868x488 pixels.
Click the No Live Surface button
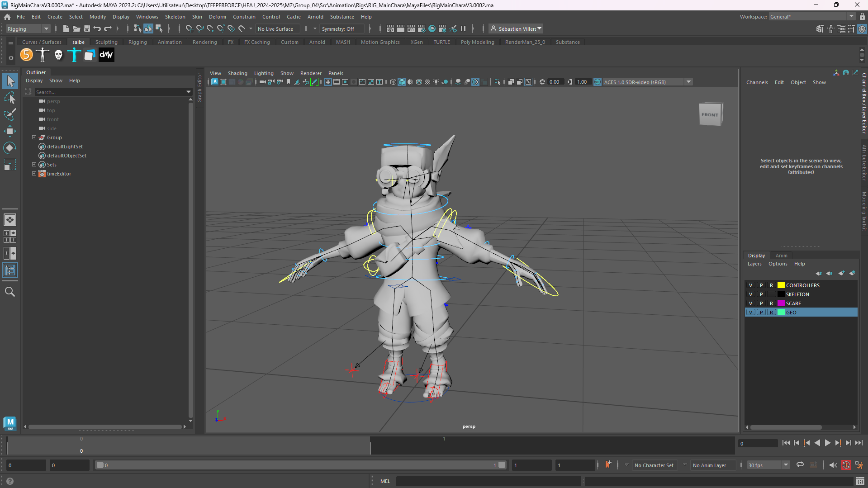(x=275, y=29)
